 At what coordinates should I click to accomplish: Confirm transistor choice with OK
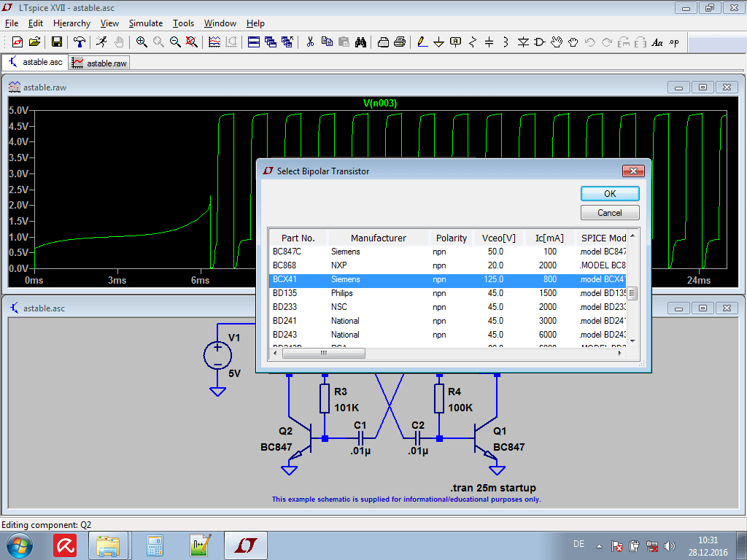pyautogui.click(x=610, y=193)
